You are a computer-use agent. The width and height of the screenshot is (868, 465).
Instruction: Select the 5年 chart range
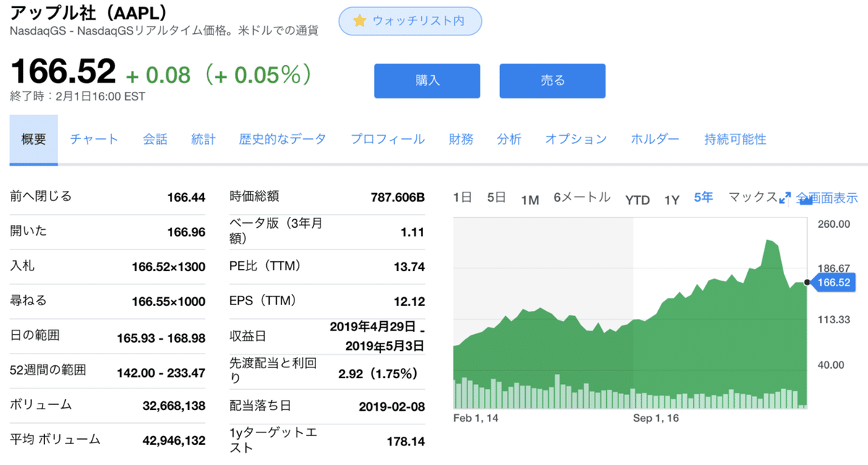coord(703,197)
